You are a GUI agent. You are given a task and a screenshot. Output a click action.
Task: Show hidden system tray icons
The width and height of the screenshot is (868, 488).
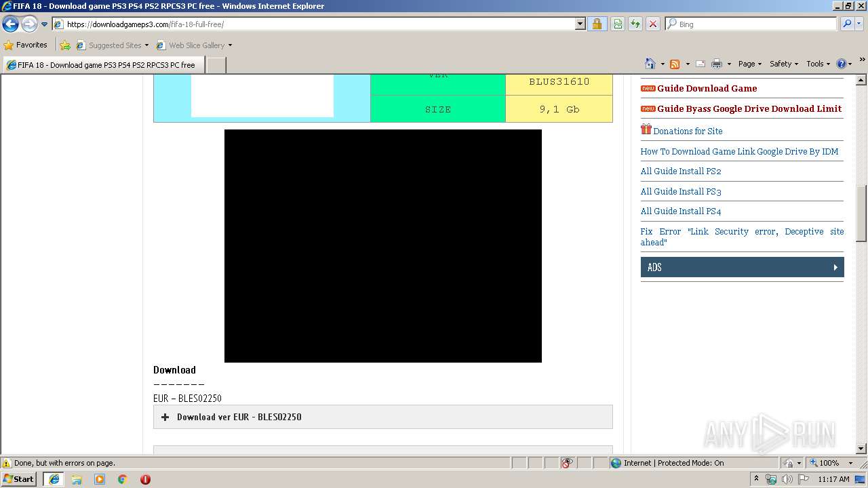click(756, 479)
